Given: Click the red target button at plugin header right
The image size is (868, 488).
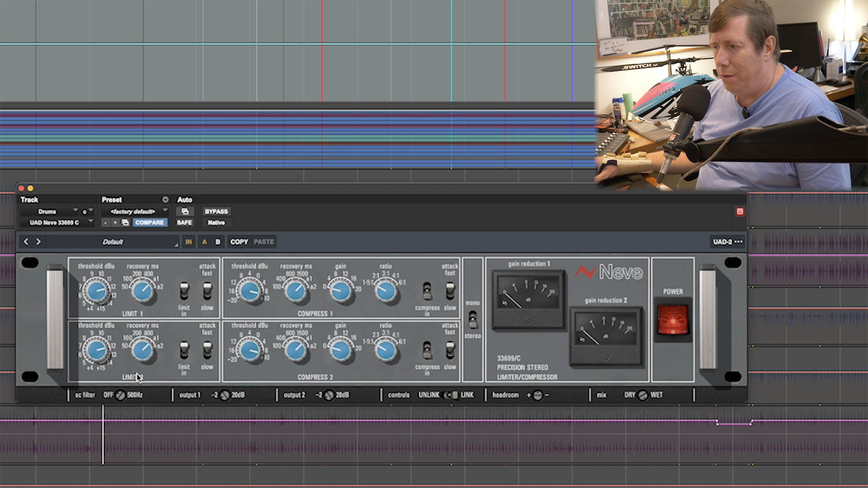Looking at the screenshot, I should point(740,211).
